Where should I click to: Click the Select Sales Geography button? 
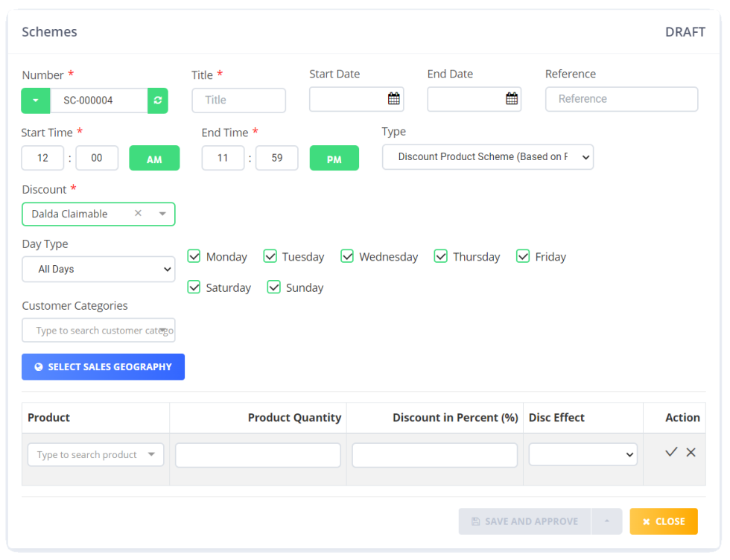point(103,366)
